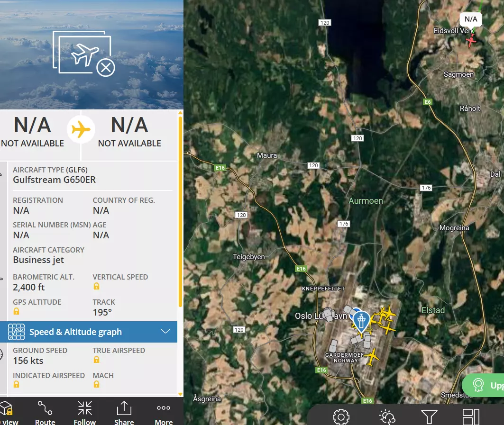The width and height of the screenshot is (504, 425).
Task: Click the Age N/A value
Action: [101, 235]
